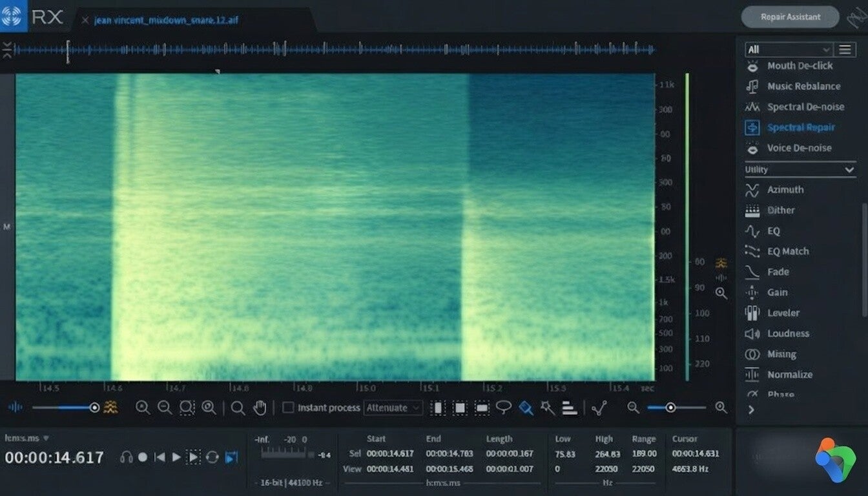
Task: Toggle loop playback
Action: point(212,457)
